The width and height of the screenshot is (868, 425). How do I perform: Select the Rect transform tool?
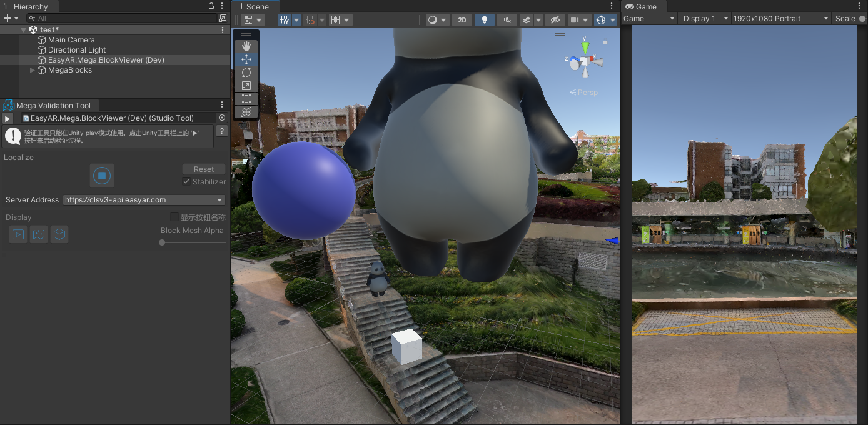pyautogui.click(x=246, y=99)
